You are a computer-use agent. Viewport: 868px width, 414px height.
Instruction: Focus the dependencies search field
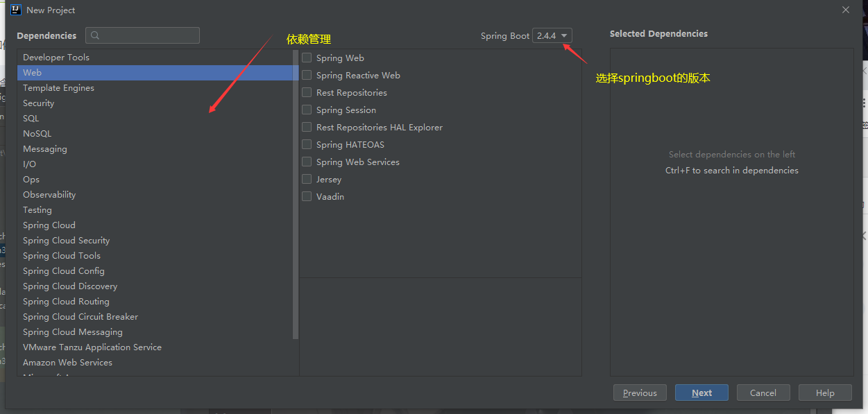pyautogui.click(x=142, y=35)
